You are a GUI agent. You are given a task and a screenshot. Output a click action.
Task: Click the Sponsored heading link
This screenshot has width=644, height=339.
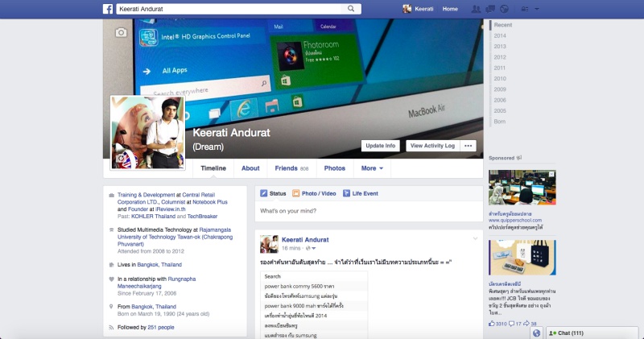[x=502, y=158]
